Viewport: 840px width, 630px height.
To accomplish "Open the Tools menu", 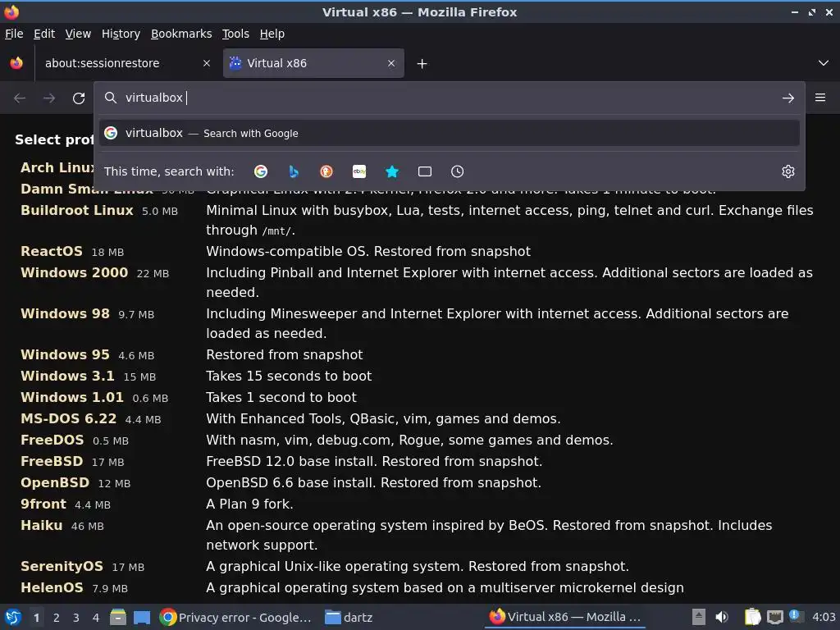I will [235, 34].
